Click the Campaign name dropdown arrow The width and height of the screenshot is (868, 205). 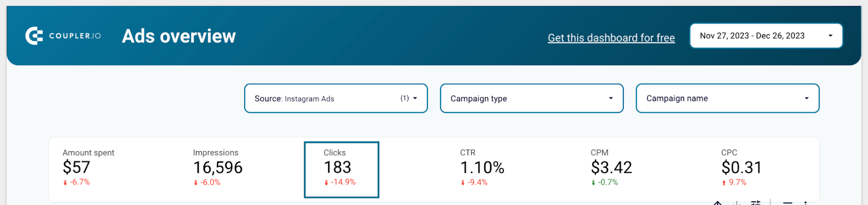(807, 98)
